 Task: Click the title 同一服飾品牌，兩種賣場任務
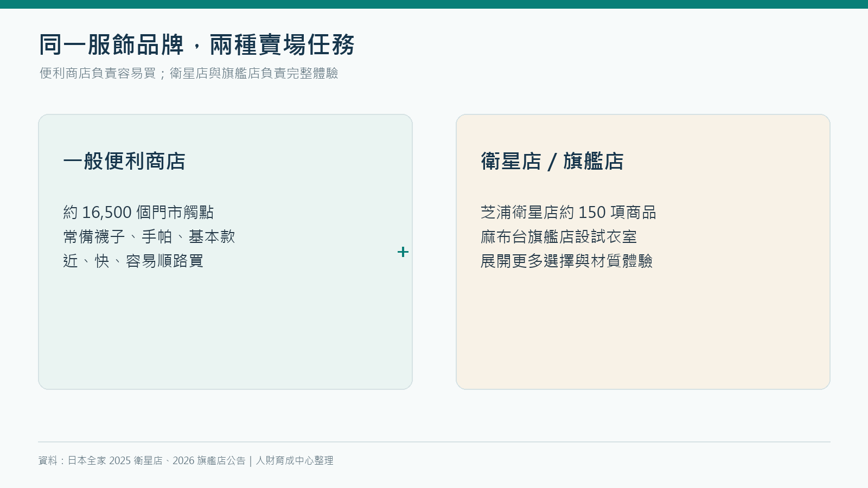coord(196,44)
